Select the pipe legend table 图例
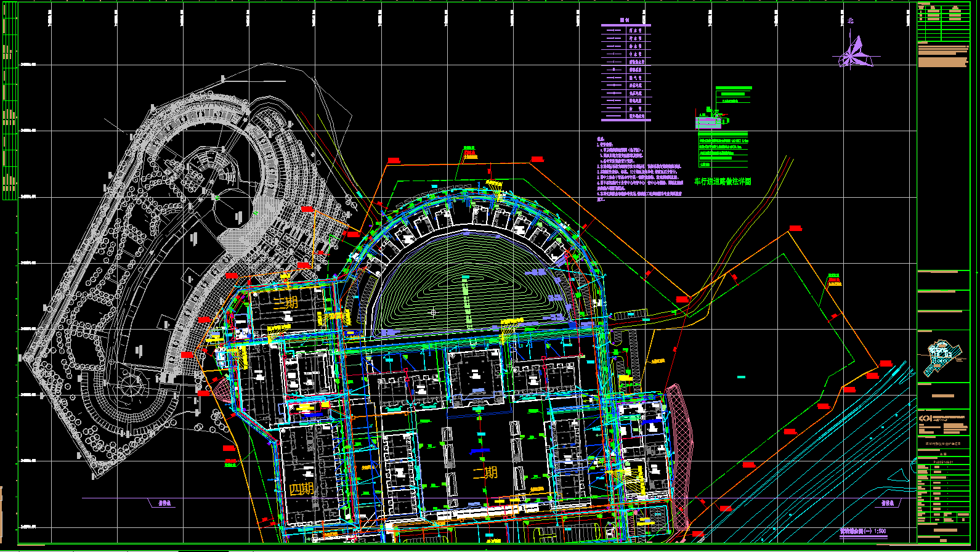 pyautogui.click(x=626, y=73)
